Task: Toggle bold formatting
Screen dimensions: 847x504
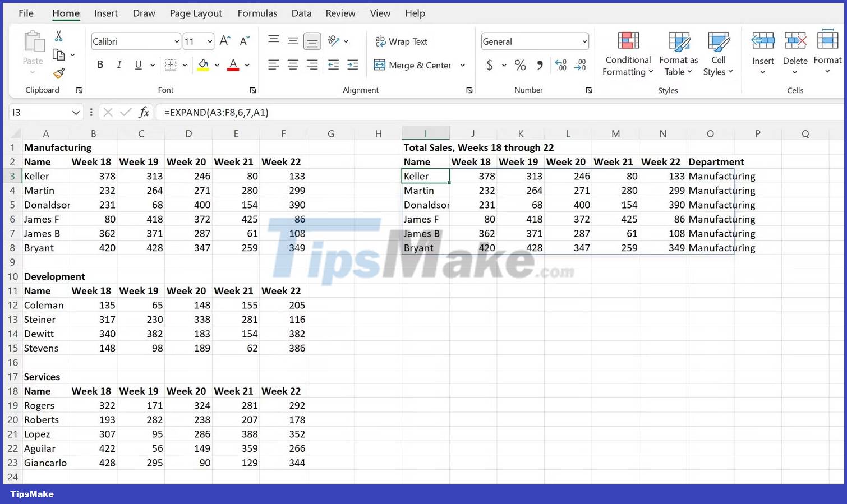Action: click(100, 64)
